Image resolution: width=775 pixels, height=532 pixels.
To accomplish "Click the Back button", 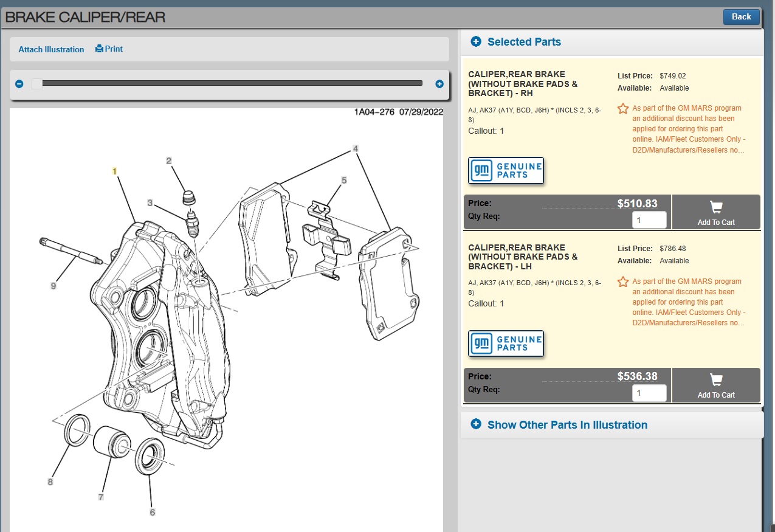I will pyautogui.click(x=741, y=17).
